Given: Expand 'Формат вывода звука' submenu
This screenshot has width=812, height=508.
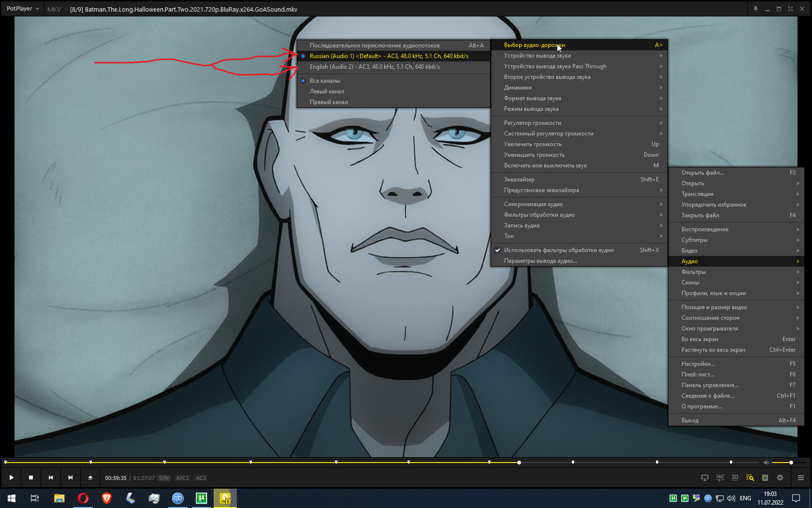Looking at the screenshot, I should click(x=579, y=98).
